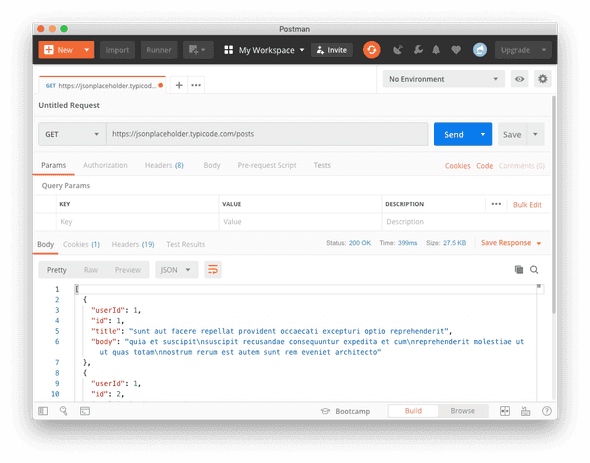The width and height of the screenshot is (590, 463).
Task: Open the Runner button
Action: pos(159,50)
